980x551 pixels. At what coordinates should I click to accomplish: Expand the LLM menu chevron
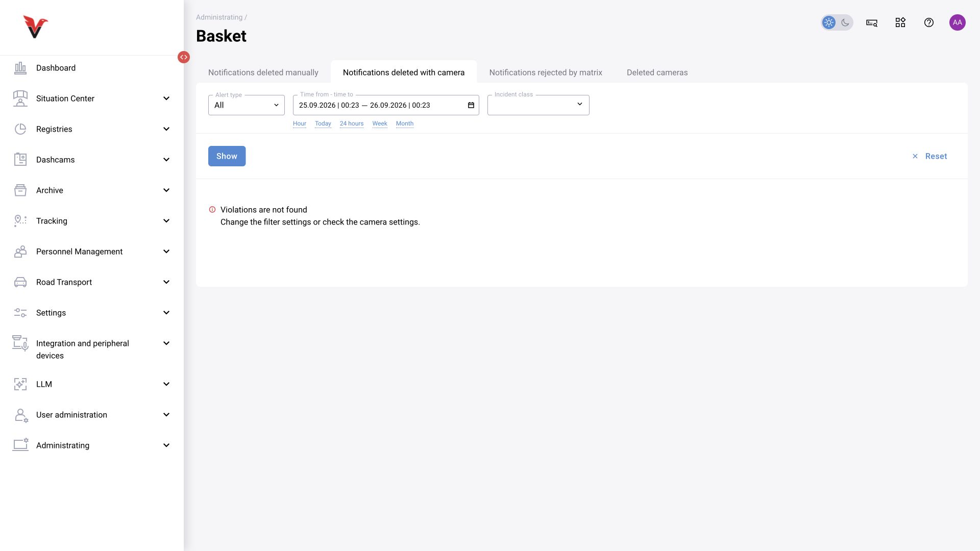166,384
